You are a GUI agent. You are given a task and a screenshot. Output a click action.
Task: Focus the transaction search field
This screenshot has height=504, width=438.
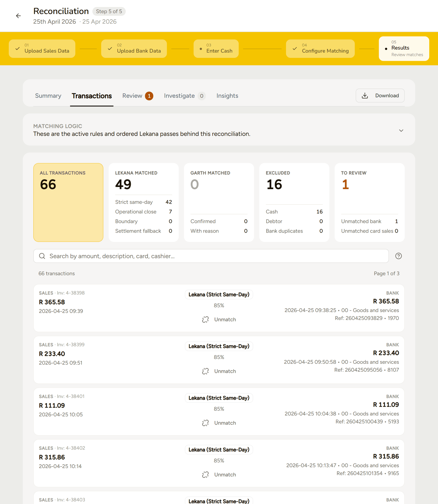(211, 256)
